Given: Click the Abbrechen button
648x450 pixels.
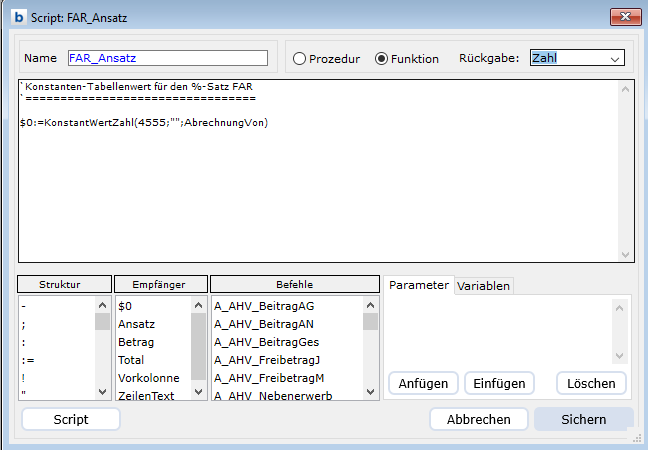Looking at the screenshot, I should (478, 419).
